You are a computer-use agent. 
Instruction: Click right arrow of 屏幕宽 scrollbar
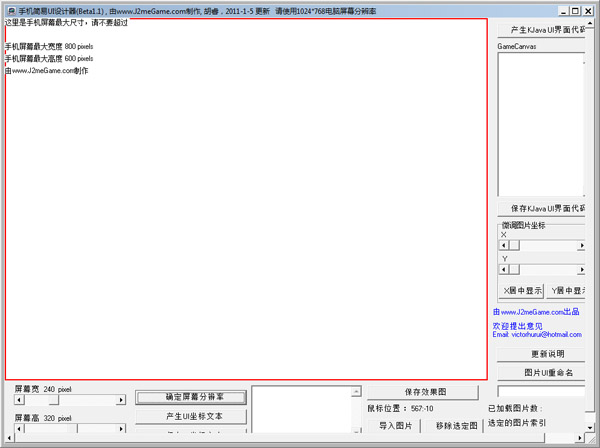121,400
